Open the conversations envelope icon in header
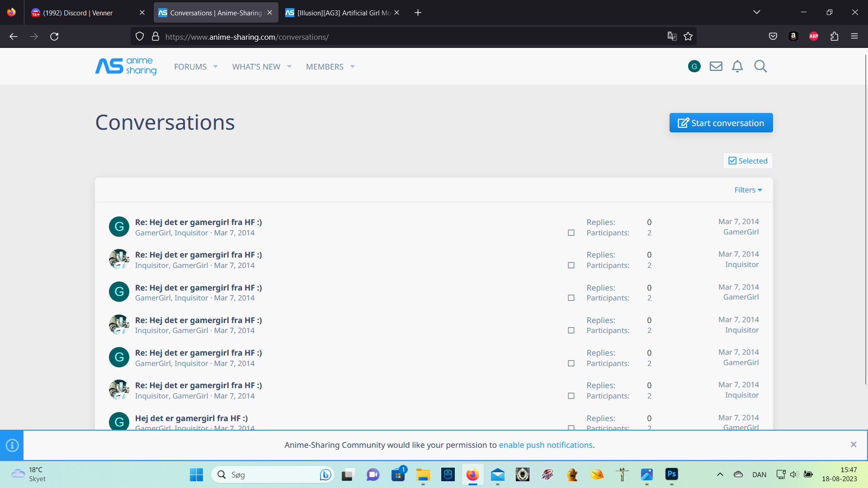 pyautogui.click(x=716, y=66)
